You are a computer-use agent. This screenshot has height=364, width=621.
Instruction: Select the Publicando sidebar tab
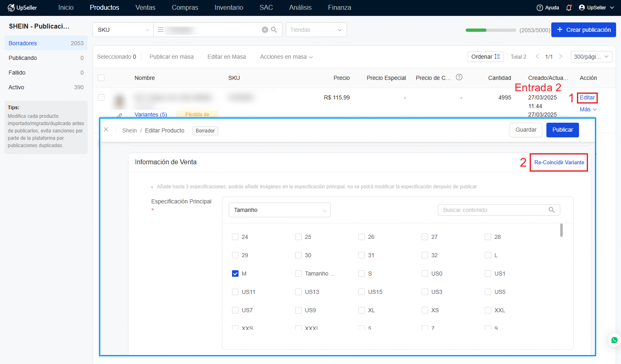46,58
